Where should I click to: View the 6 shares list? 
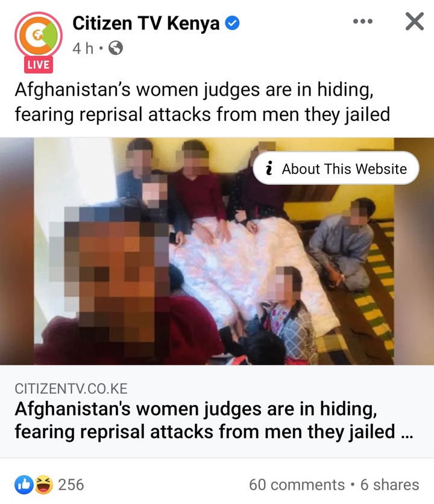click(389, 485)
